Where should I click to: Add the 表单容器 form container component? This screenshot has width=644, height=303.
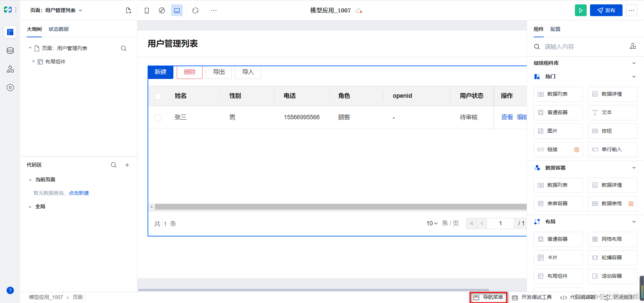click(558, 204)
